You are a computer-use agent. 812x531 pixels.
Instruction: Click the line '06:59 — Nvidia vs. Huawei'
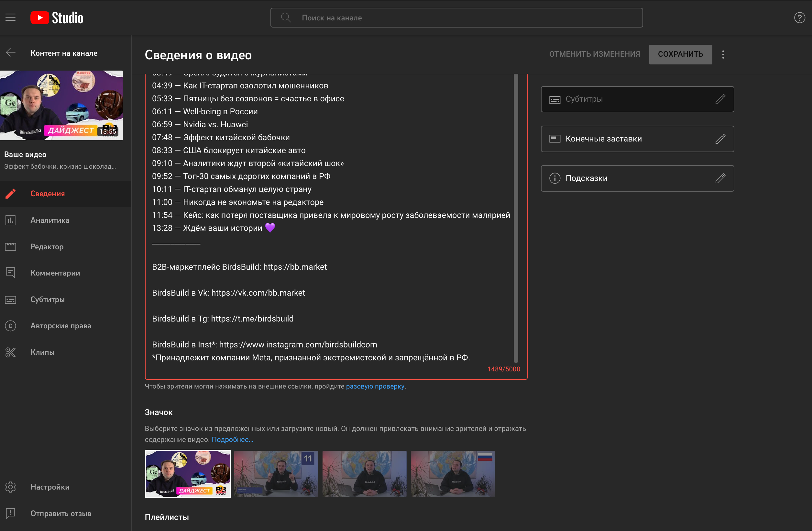(200, 124)
